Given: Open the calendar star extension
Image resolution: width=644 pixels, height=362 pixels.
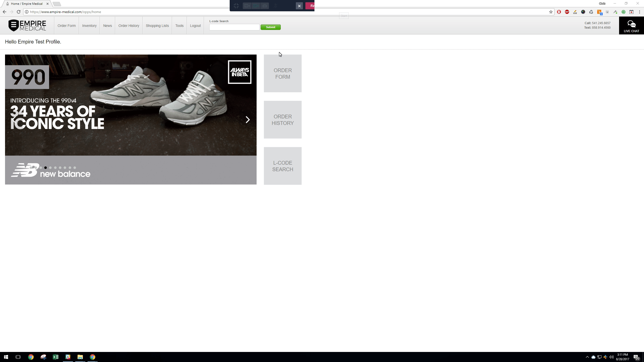Looking at the screenshot, I should click(x=631, y=12).
